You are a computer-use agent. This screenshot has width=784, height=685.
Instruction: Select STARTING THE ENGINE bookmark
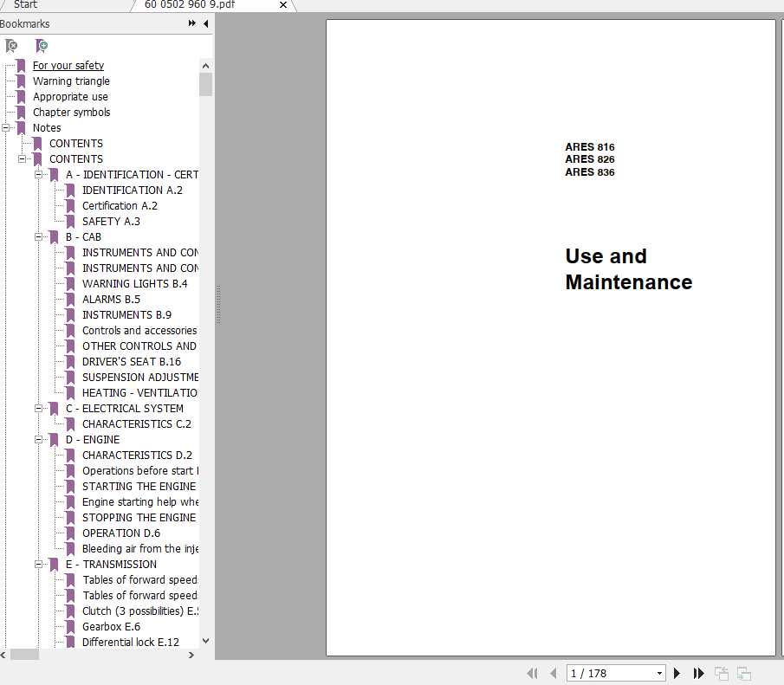pos(139,486)
